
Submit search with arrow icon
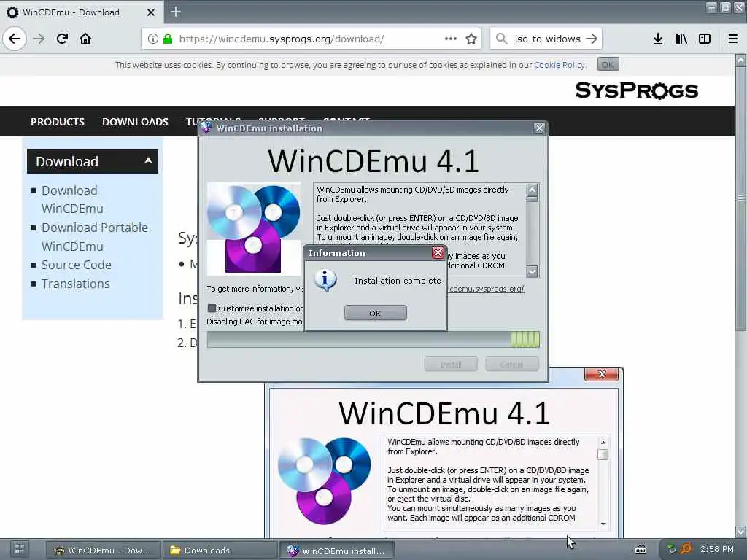tap(591, 39)
